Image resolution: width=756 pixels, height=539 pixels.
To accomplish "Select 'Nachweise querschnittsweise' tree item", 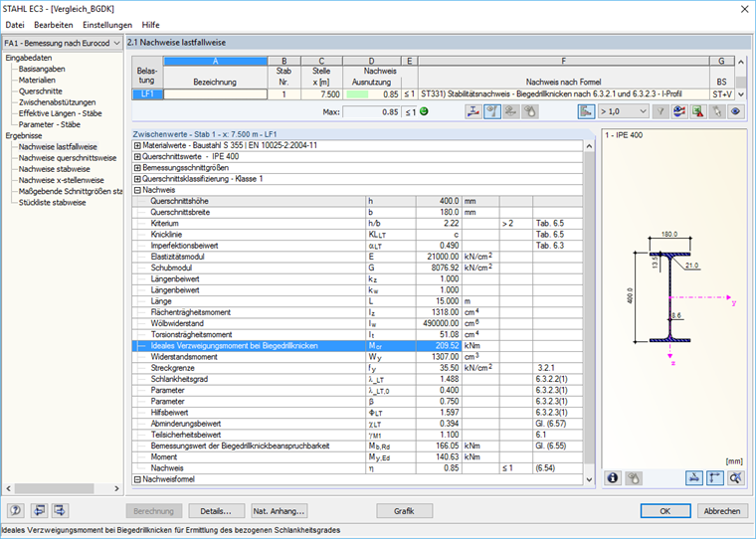I will pos(68,158).
